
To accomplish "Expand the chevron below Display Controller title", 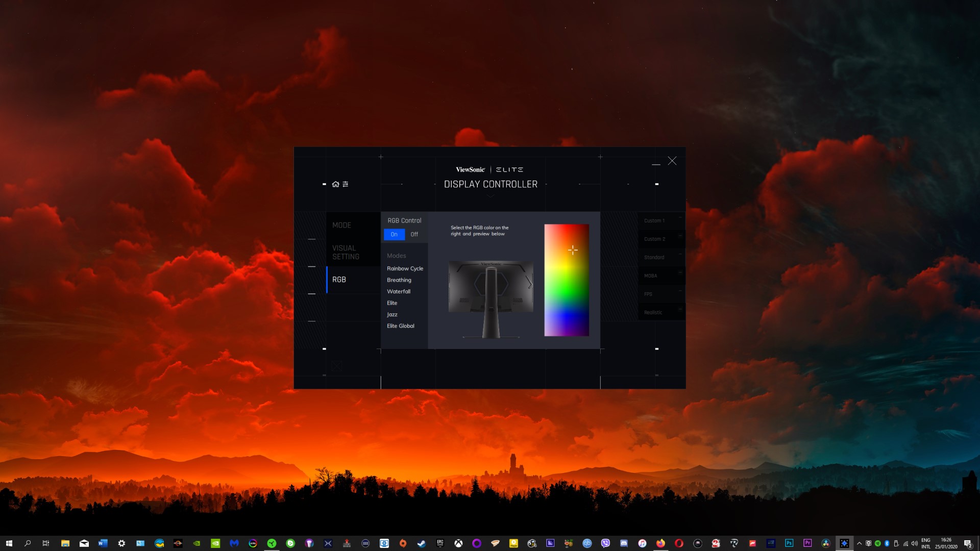I will pyautogui.click(x=490, y=195).
